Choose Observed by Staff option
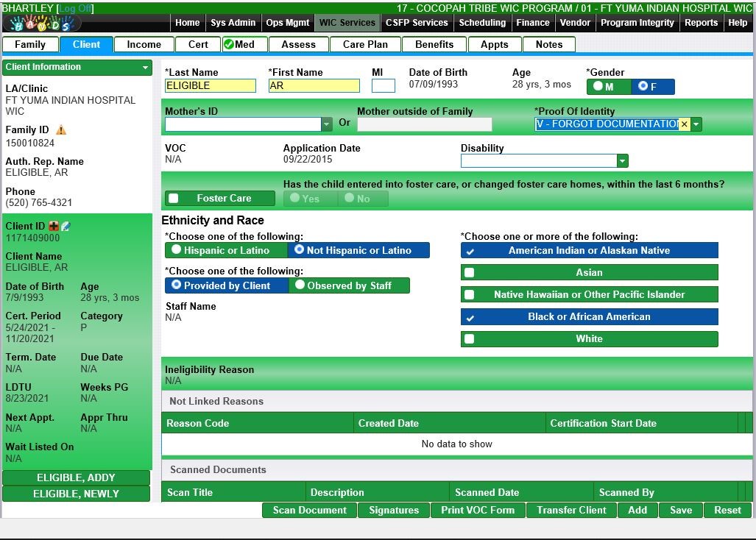Image resolution: width=756 pixels, height=540 pixels. [x=300, y=285]
